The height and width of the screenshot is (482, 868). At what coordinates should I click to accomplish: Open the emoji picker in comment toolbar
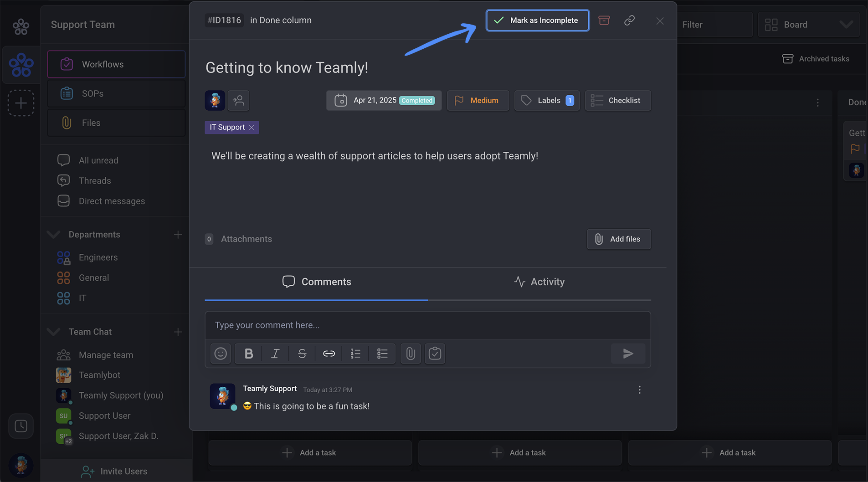click(x=221, y=354)
